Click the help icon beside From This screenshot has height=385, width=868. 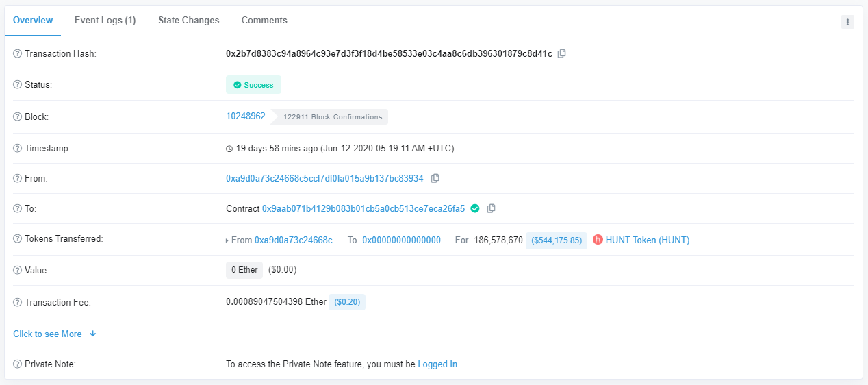(18, 178)
